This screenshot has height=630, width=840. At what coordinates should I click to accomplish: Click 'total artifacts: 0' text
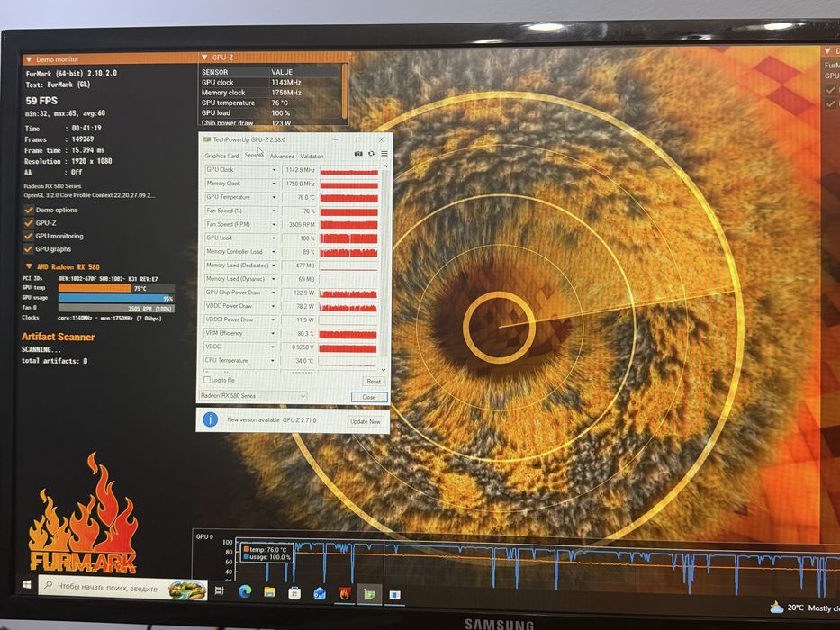(x=54, y=361)
